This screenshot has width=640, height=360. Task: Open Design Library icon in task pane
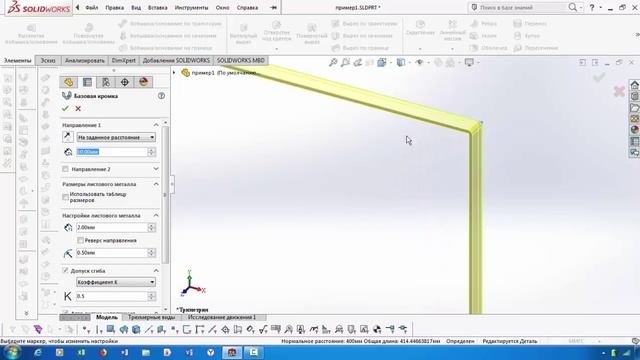point(635,96)
